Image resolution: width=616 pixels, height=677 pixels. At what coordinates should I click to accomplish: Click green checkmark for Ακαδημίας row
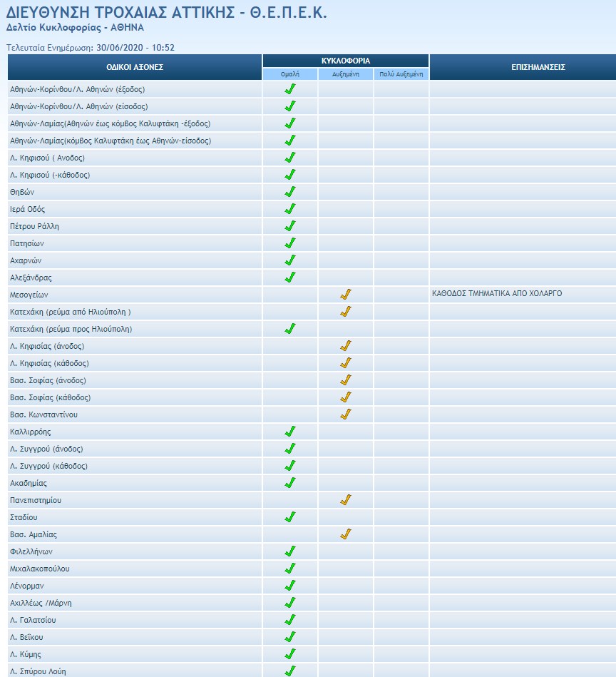coord(289,483)
